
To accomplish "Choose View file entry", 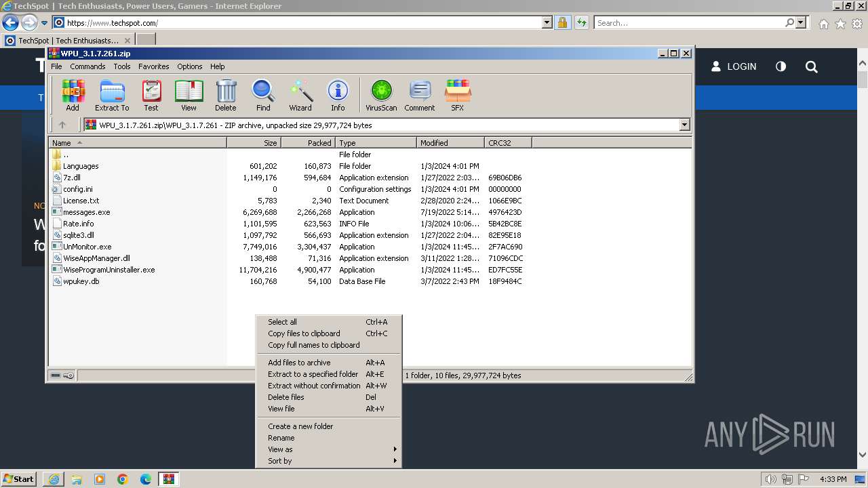I will pyautogui.click(x=329, y=409).
